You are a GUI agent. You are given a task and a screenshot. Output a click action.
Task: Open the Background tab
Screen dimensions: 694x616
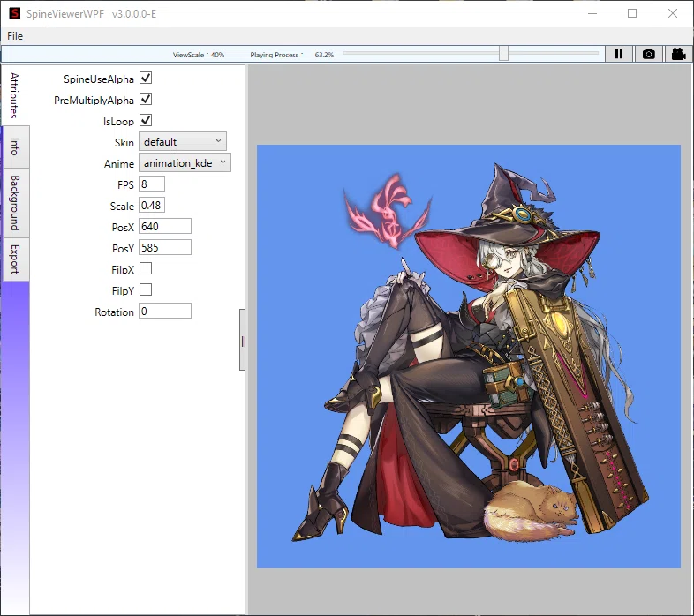point(16,203)
